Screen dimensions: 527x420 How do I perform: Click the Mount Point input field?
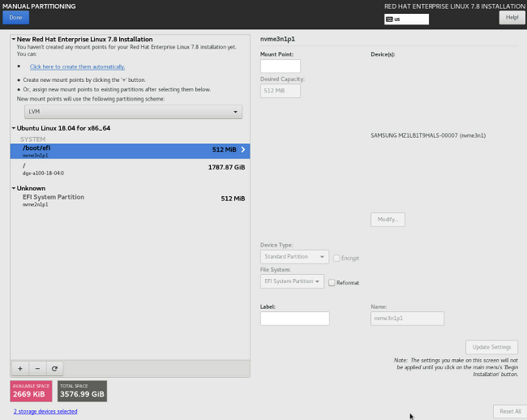coord(280,66)
